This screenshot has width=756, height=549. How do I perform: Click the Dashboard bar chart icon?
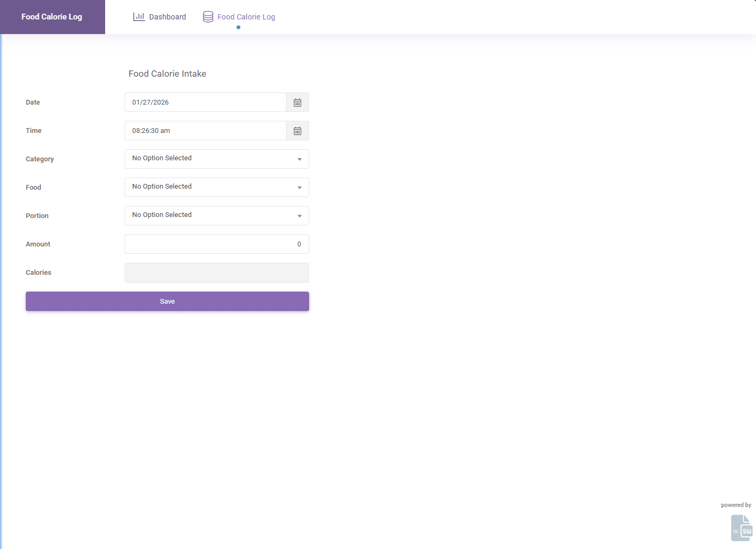[139, 17]
